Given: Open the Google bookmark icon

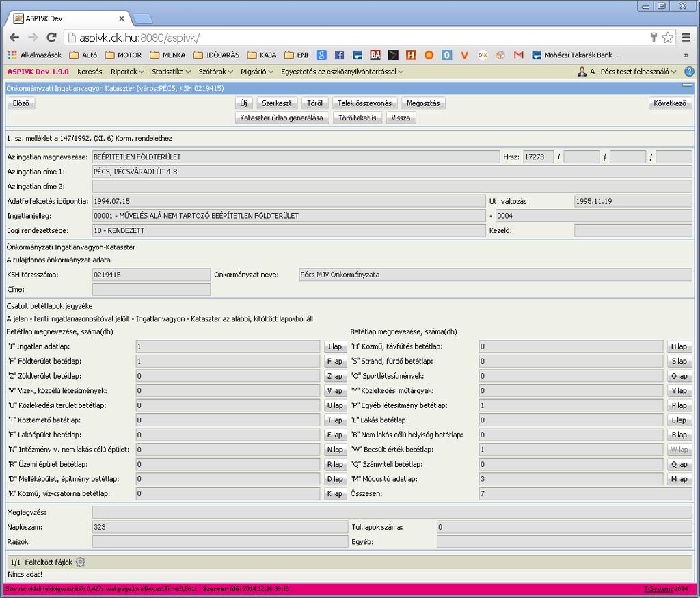Looking at the screenshot, I should point(321,55).
